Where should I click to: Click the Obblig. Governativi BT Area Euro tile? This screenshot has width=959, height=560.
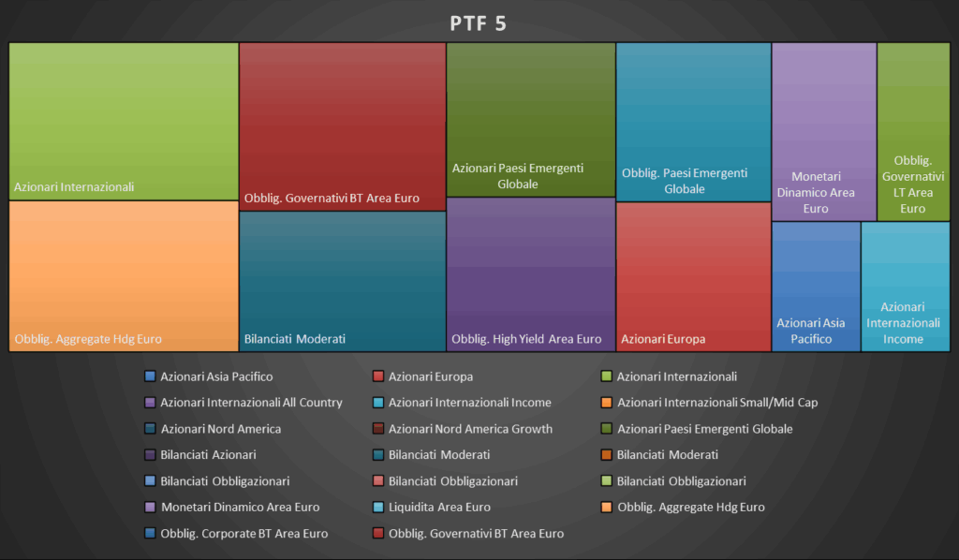coord(342,126)
